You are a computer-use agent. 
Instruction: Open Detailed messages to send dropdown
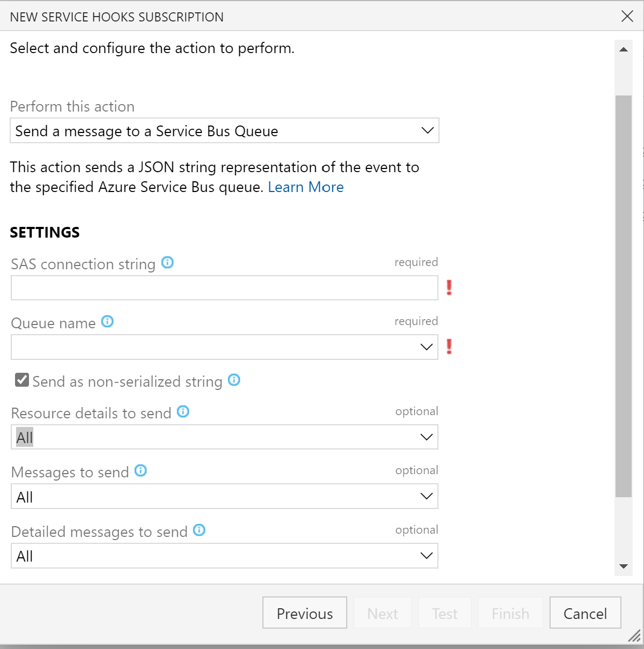(x=224, y=556)
